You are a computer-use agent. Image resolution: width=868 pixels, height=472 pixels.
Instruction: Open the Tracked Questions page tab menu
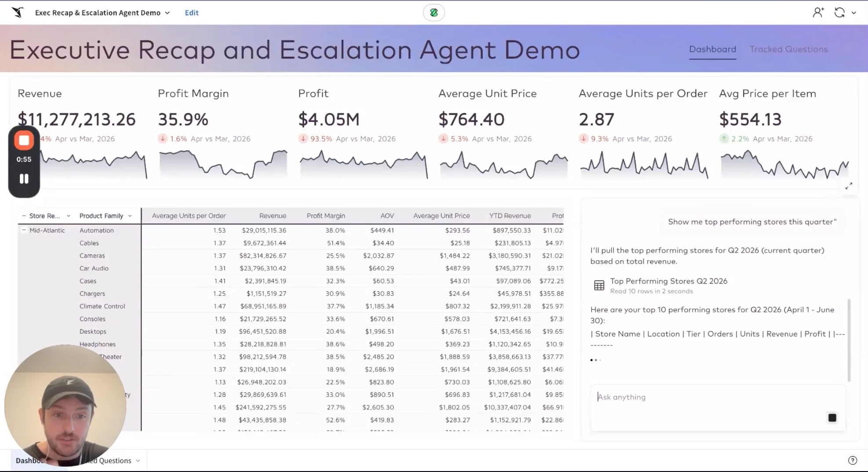coord(138,461)
